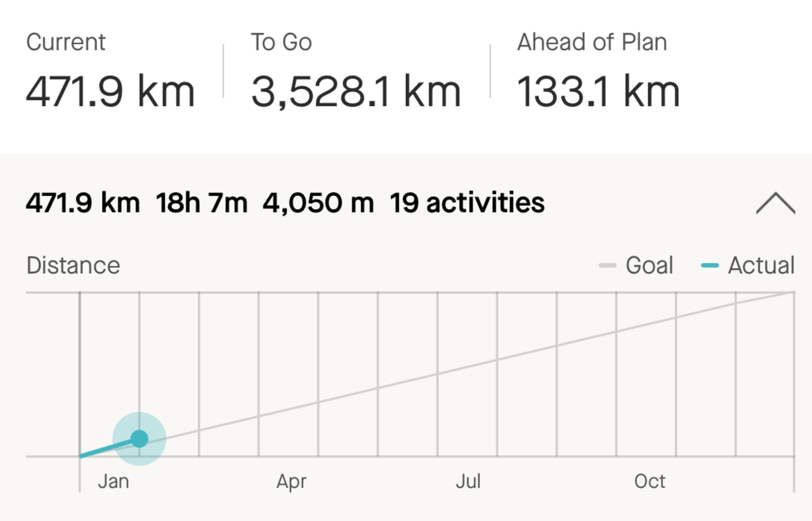Collapse the stats section with the chevron

coord(775,204)
